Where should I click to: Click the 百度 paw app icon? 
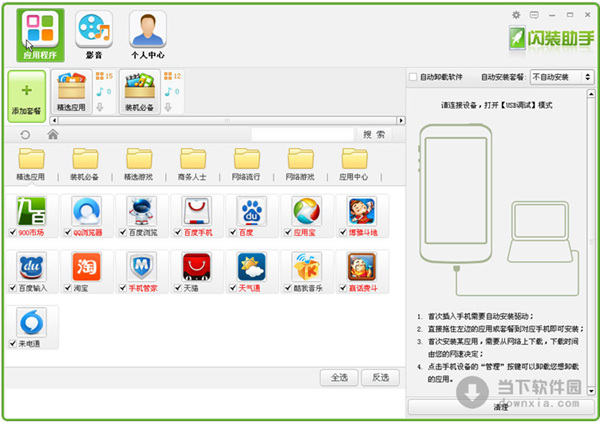pyautogui.click(x=251, y=211)
